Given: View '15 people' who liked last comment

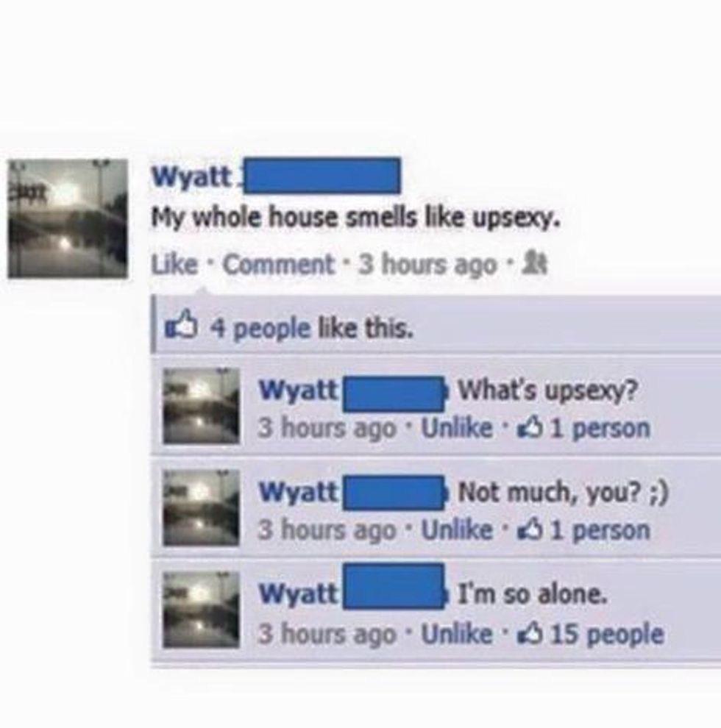Looking at the screenshot, I should (x=607, y=634).
